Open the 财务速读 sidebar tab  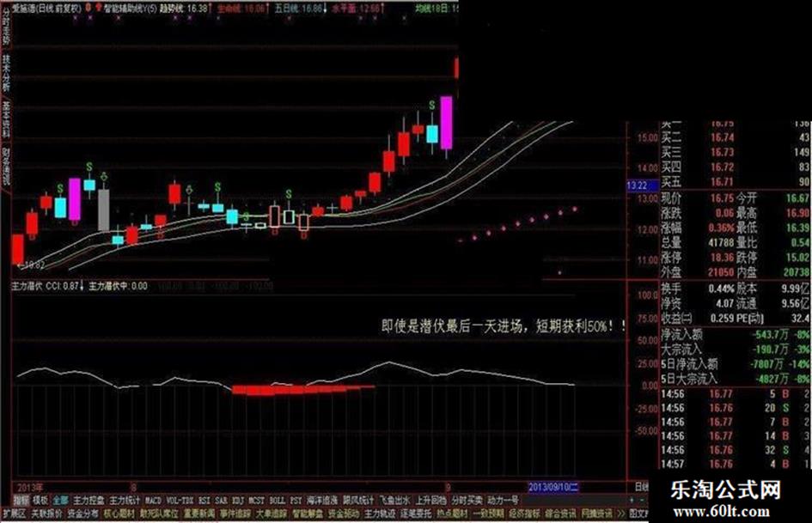[5, 167]
